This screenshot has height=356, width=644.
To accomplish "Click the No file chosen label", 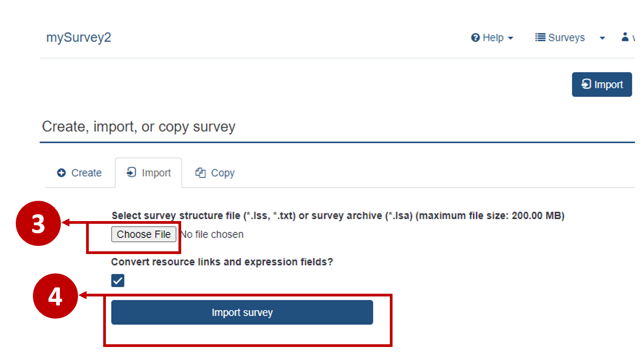I will (212, 234).
